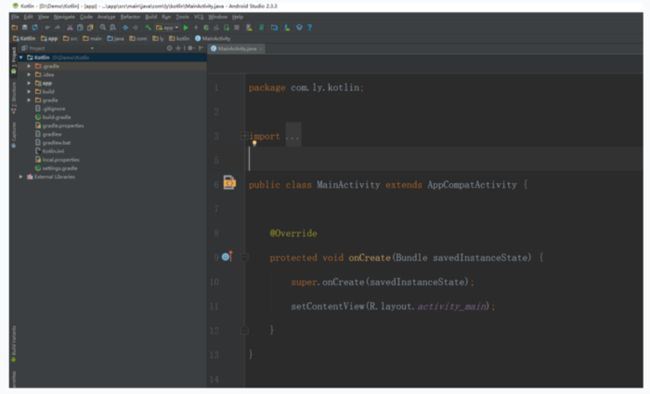Click the main breadcrumb in navigation bar
The height and width of the screenshot is (394, 650).
tap(92, 39)
